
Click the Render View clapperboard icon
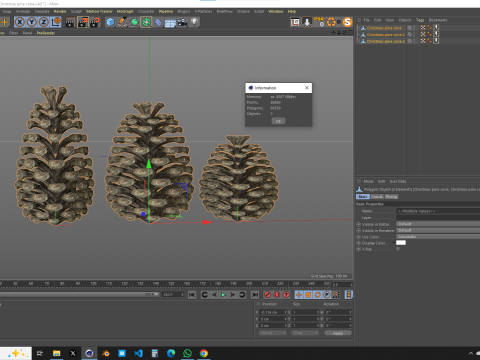pyautogui.click(x=70, y=22)
